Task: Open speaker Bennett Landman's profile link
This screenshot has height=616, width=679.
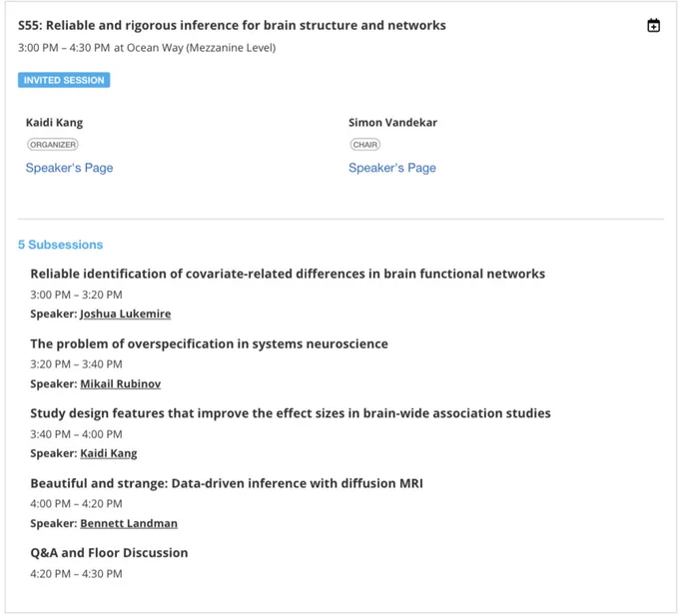Action: pos(129,523)
